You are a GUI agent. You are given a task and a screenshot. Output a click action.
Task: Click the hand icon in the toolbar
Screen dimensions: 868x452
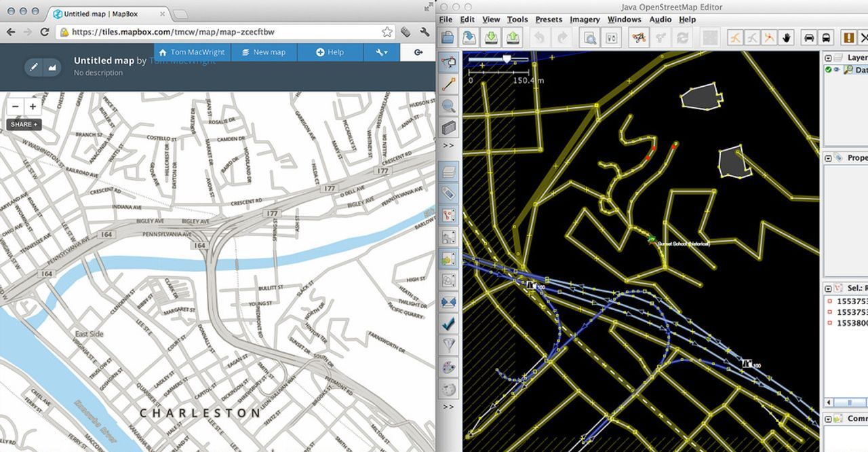pyautogui.click(x=787, y=37)
